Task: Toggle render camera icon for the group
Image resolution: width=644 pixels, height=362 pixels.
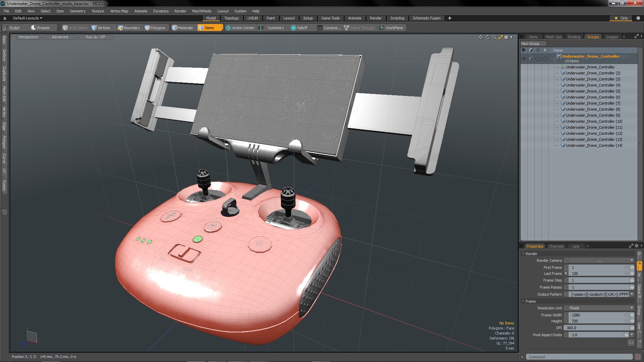Action: pyautogui.click(x=531, y=59)
